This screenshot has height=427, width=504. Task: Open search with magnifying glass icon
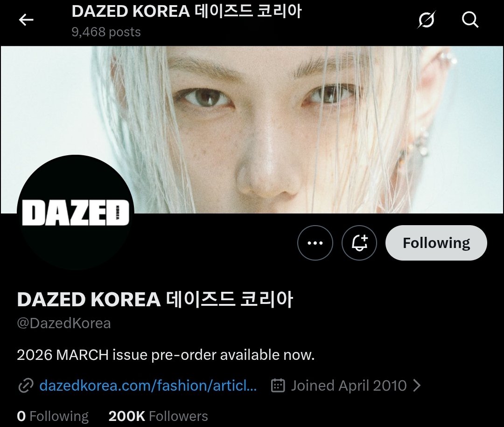coord(470,20)
